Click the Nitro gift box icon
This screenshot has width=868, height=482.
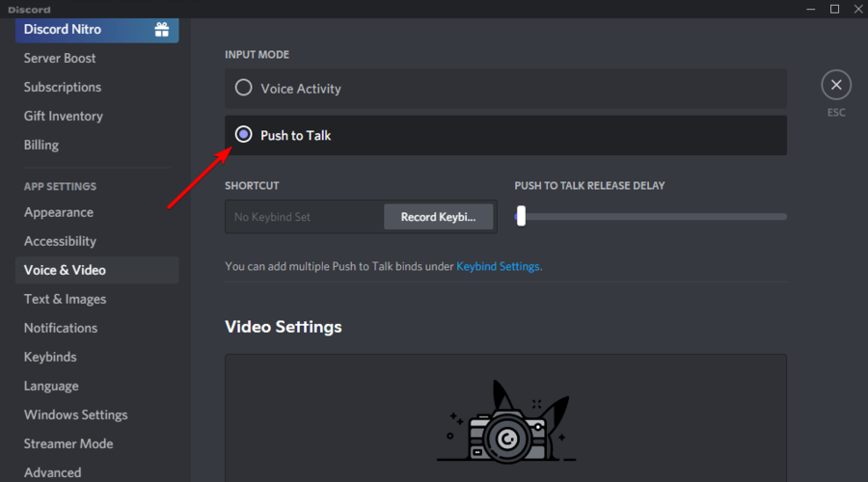pyautogui.click(x=162, y=29)
